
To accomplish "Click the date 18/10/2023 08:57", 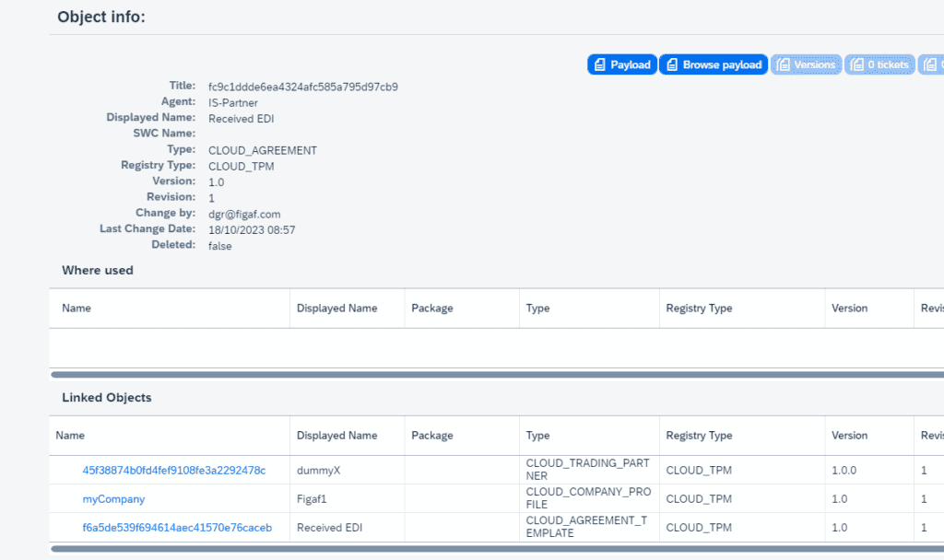I will tap(252, 229).
